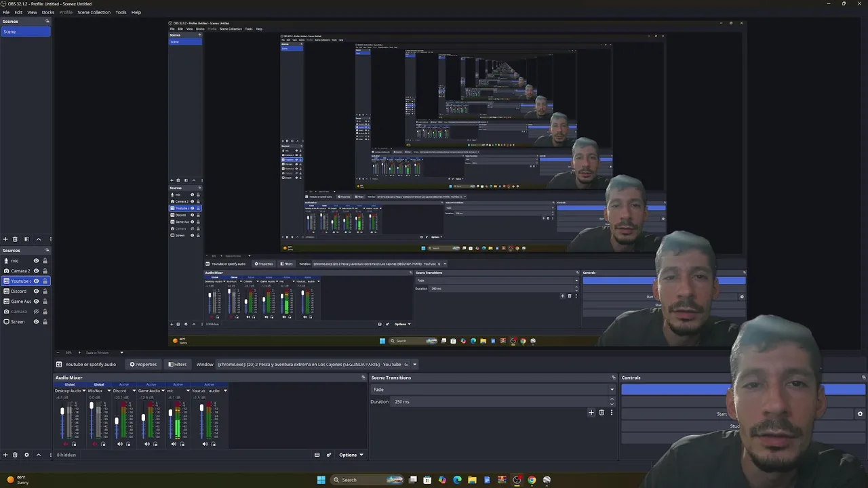Open the Desktop Audio channel dropdown
868x488 pixels.
(84, 390)
